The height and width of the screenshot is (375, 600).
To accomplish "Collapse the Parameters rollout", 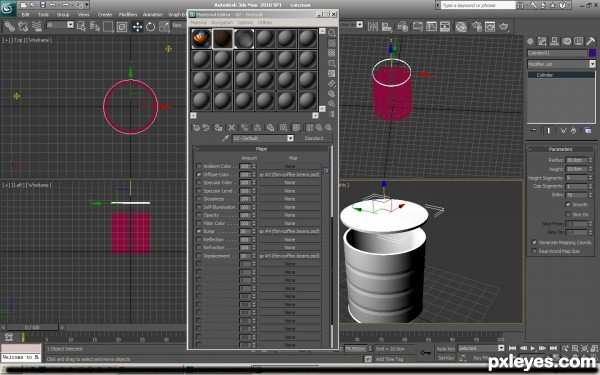I will 560,149.
